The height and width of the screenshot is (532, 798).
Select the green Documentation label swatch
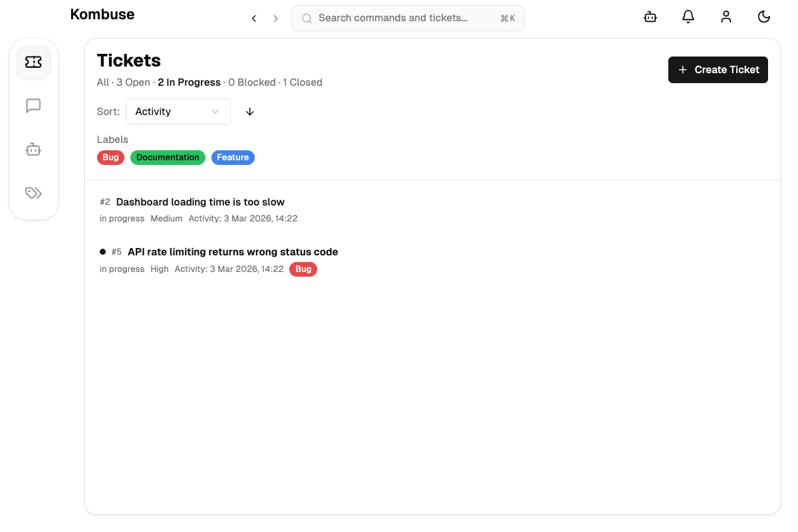pyautogui.click(x=168, y=157)
